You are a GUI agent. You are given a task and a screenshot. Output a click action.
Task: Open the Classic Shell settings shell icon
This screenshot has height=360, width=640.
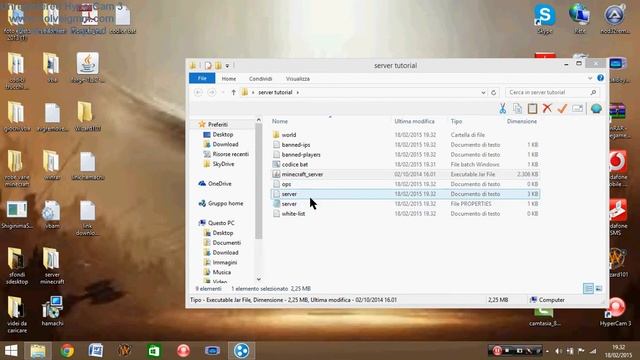coord(596,109)
